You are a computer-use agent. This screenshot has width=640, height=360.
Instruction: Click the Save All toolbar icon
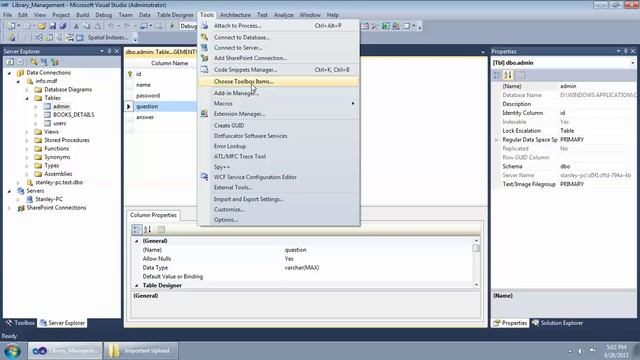pyautogui.click(x=62, y=26)
